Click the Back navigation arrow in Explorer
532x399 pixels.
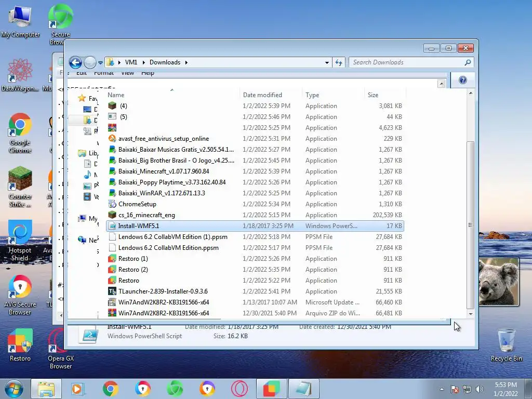point(75,62)
